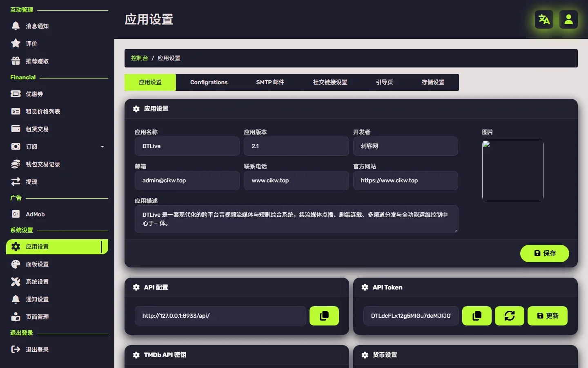Open the user profile icon button
588x368 pixels.
pos(568,19)
